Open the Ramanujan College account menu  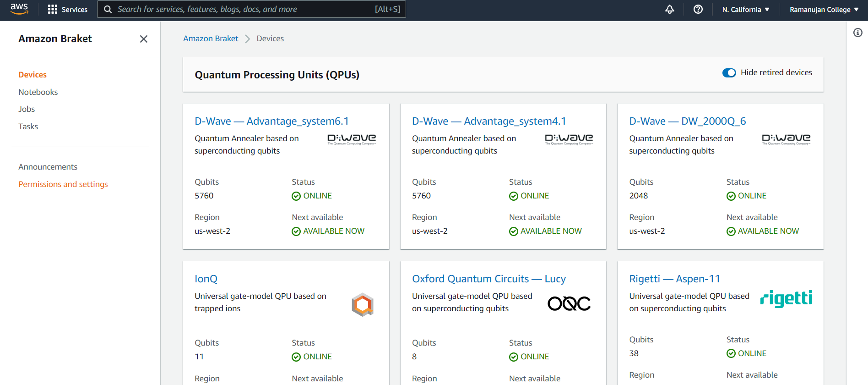pos(824,10)
